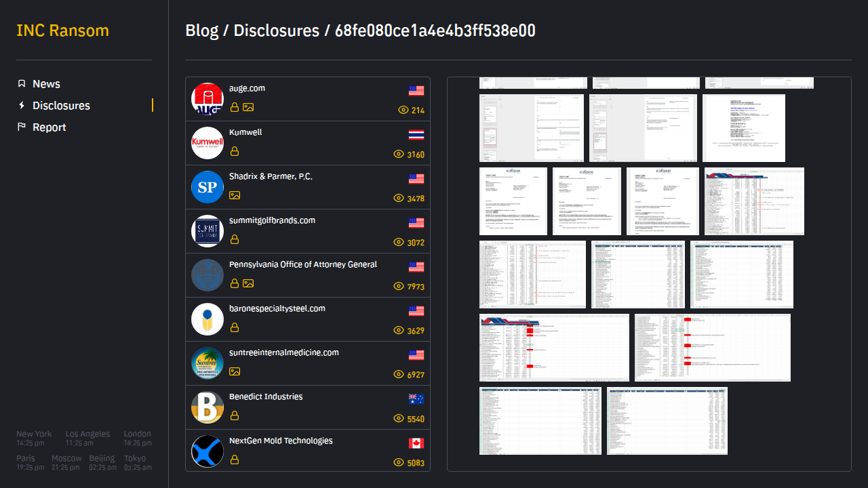Click the INC Ransom site title
The height and width of the screenshot is (488, 868).
[62, 30]
